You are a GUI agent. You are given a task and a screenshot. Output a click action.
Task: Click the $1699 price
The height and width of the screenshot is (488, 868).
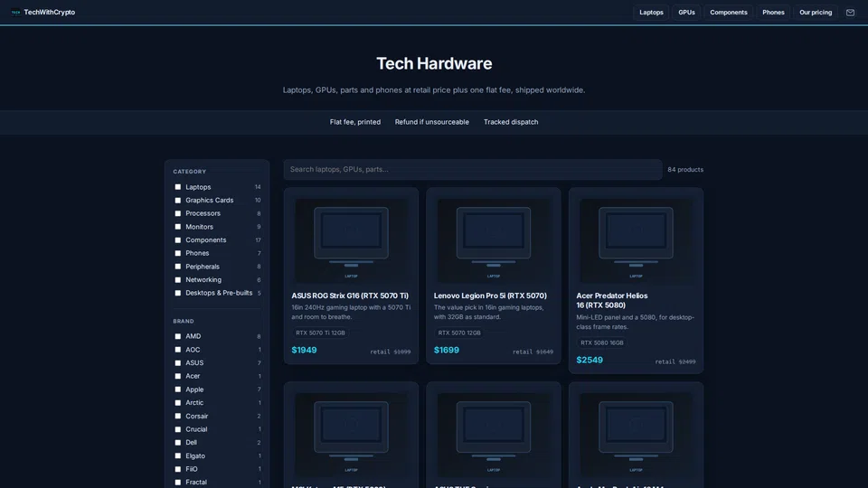tap(446, 351)
